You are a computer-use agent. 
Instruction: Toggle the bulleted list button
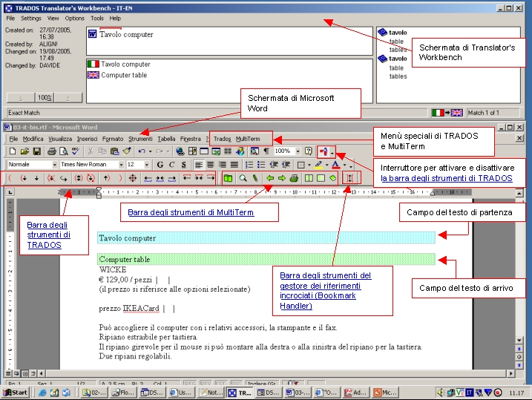261,165
